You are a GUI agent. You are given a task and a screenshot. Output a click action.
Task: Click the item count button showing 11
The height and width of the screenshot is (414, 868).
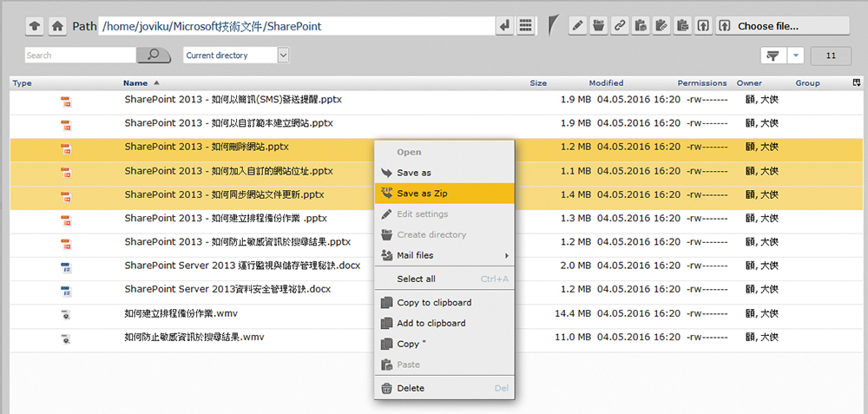831,56
